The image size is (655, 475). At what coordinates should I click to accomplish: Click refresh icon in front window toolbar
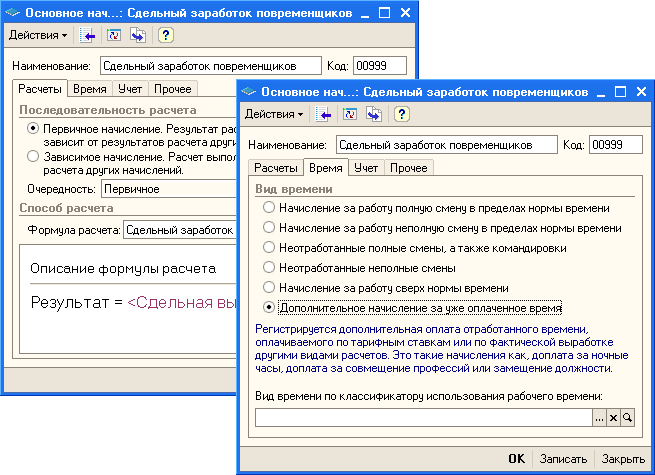click(350, 114)
